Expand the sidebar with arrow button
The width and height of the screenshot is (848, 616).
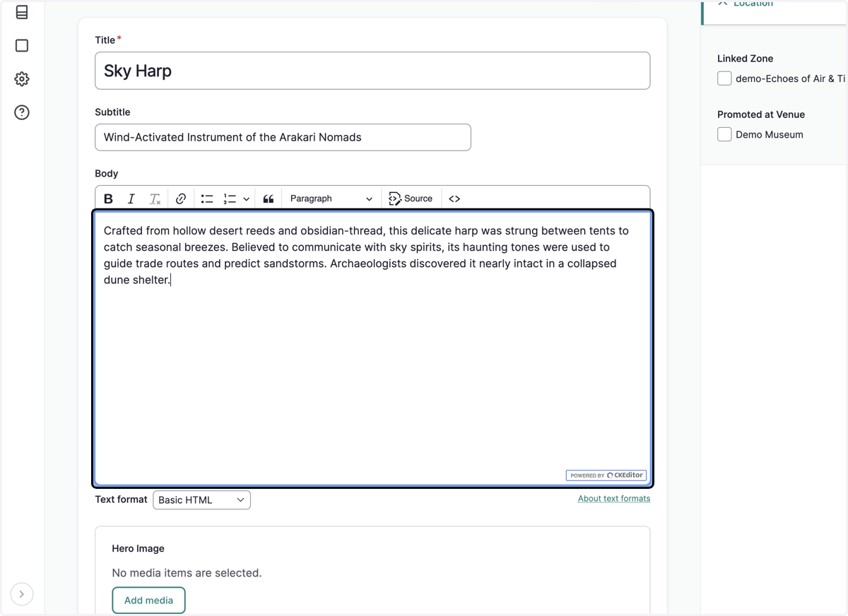tap(22, 594)
